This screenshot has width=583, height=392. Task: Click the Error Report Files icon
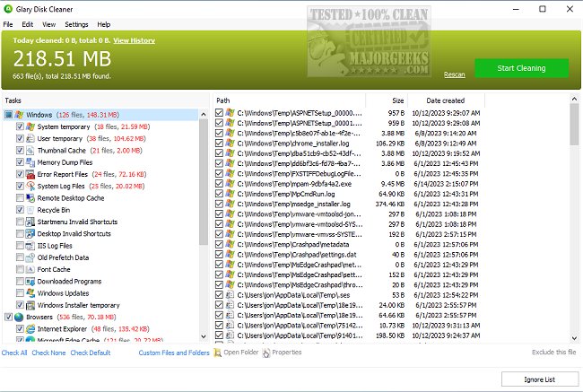click(x=30, y=174)
